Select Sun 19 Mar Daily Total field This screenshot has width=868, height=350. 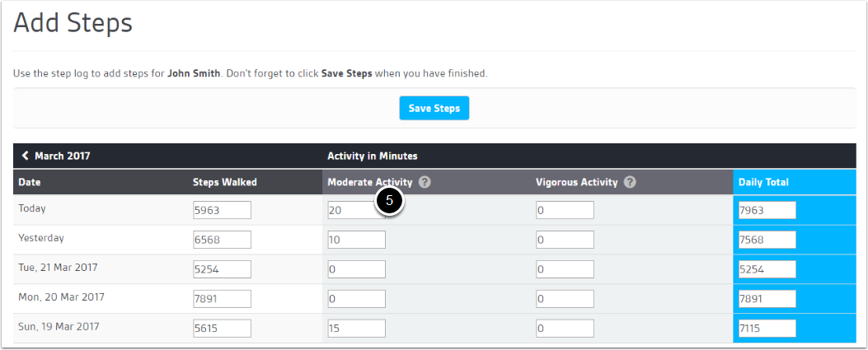(767, 329)
